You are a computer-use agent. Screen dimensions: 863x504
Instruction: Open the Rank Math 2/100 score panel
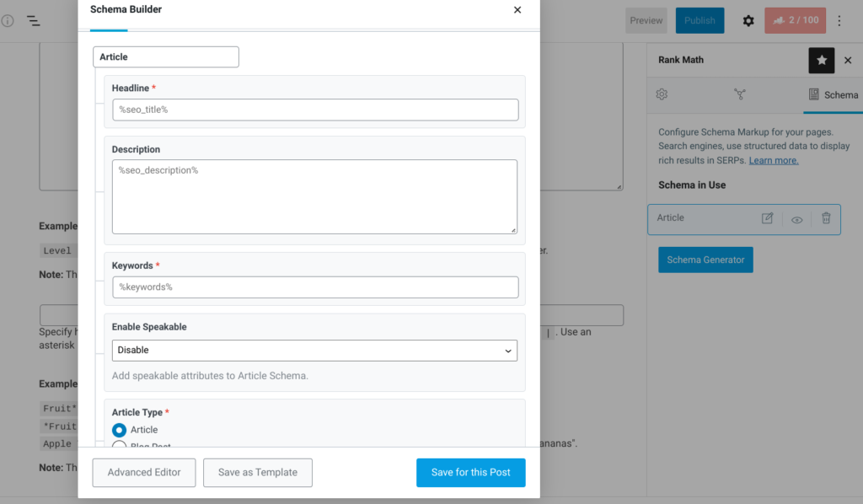(795, 20)
